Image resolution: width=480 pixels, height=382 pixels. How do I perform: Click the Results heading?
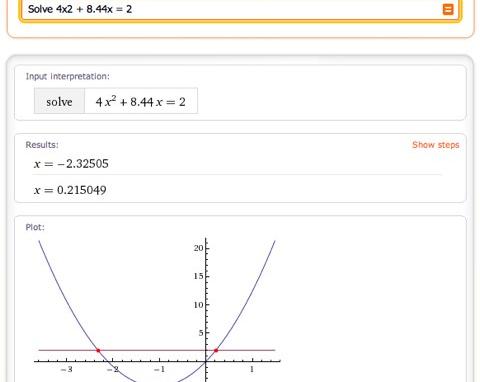(x=42, y=145)
